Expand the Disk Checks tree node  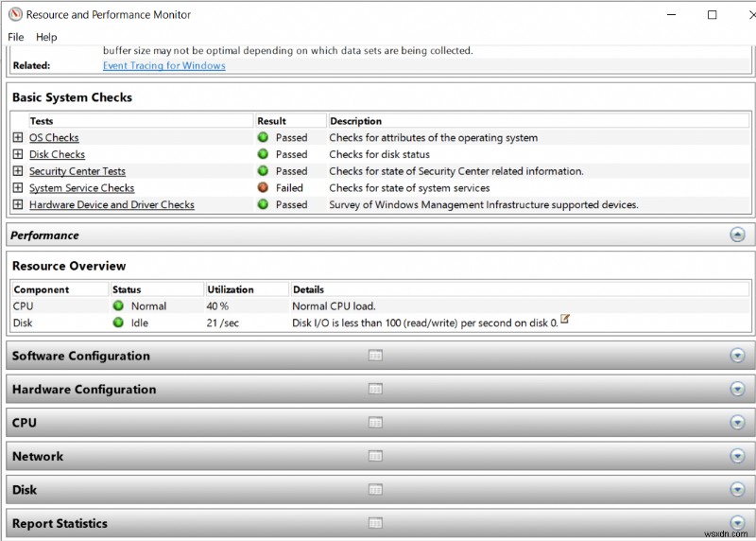click(18, 155)
